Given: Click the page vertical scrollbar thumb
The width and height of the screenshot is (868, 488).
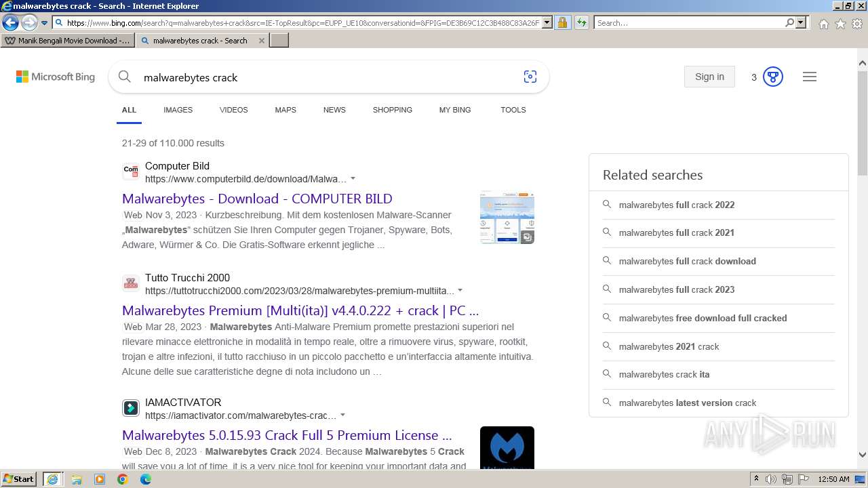Looking at the screenshot, I should 862,122.
